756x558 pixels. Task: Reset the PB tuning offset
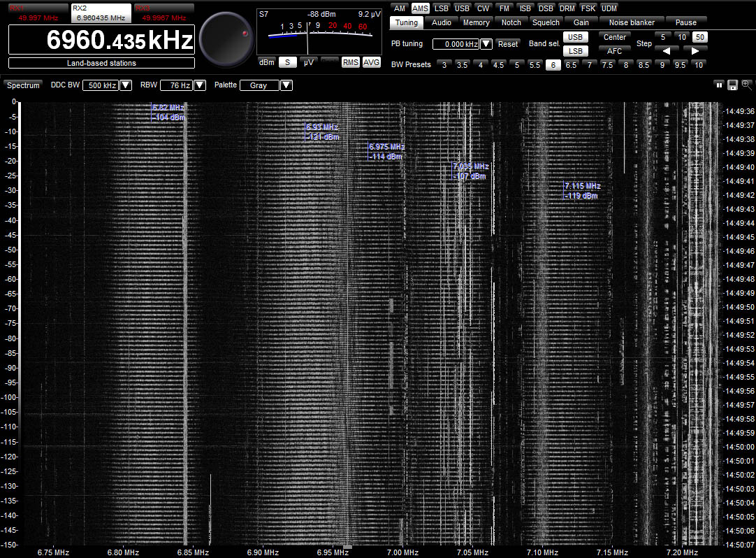508,44
